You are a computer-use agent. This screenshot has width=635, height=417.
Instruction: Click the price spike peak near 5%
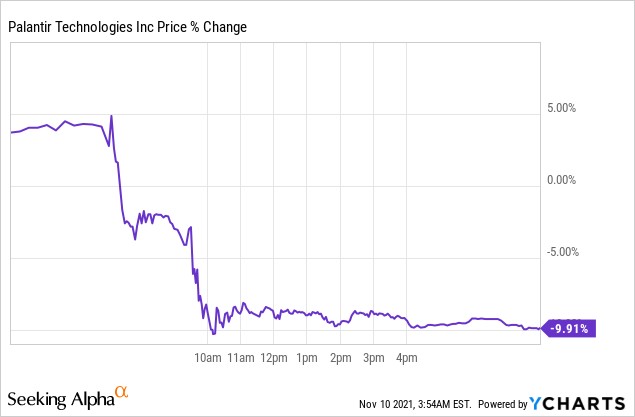[111, 116]
